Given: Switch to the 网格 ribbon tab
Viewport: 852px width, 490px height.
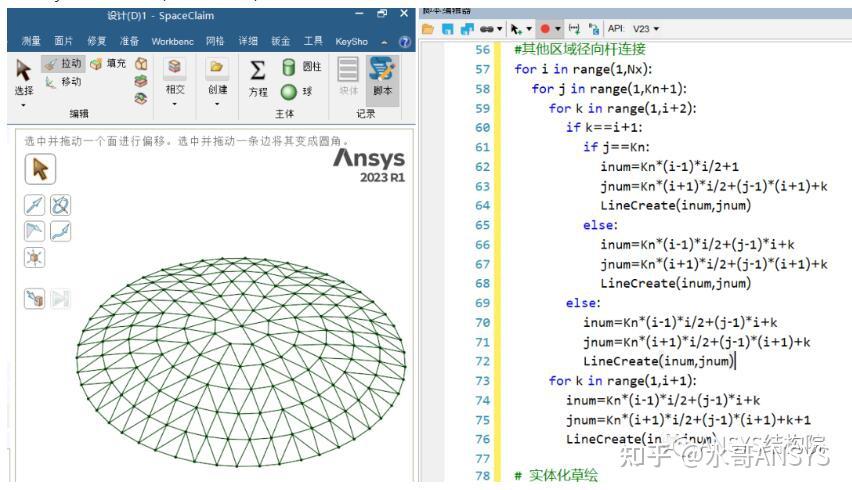Looking at the screenshot, I should click(x=215, y=41).
